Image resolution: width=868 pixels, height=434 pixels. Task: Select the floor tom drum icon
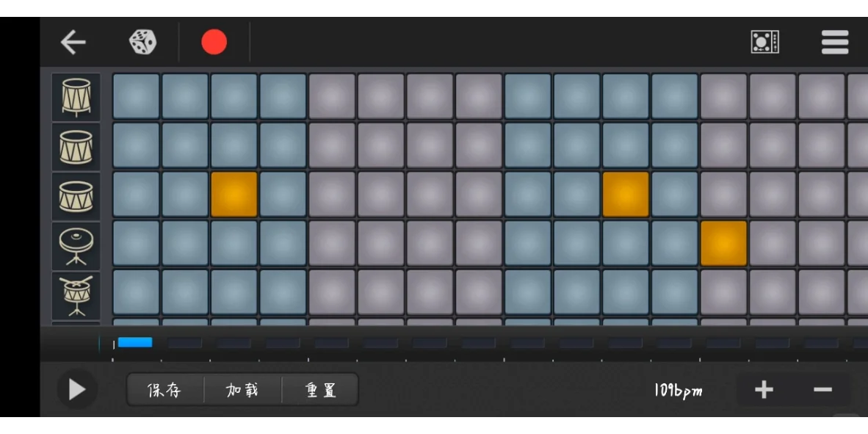click(x=76, y=98)
